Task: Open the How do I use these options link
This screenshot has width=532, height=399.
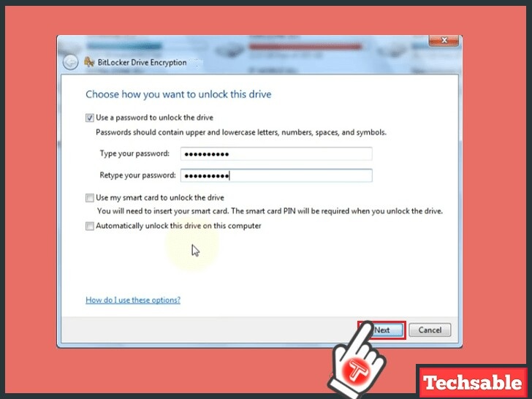Action: [x=133, y=300]
